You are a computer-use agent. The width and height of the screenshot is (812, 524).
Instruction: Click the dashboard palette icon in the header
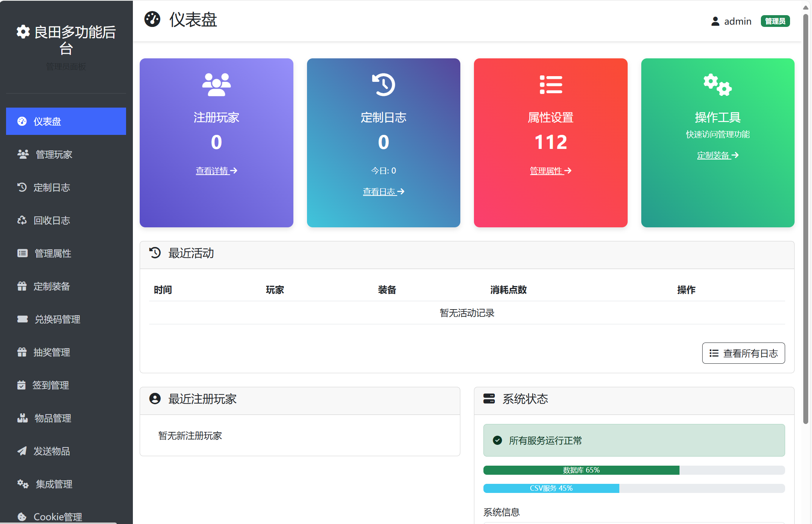point(152,20)
